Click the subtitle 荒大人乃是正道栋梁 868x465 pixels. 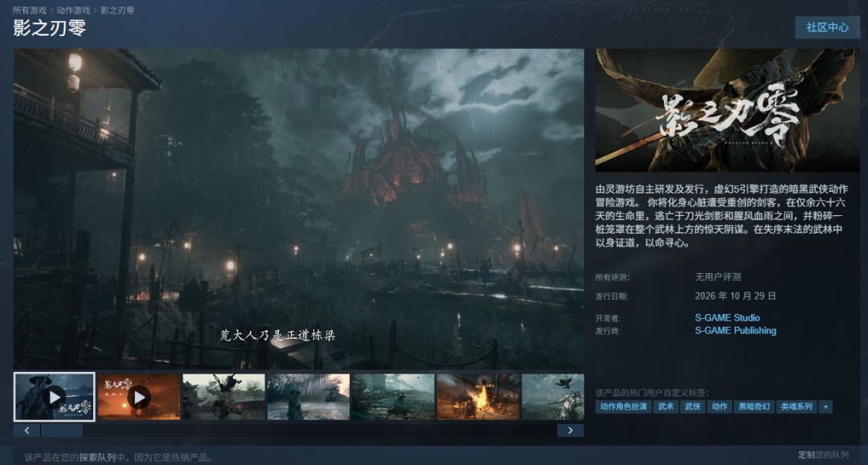coord(277,335)
